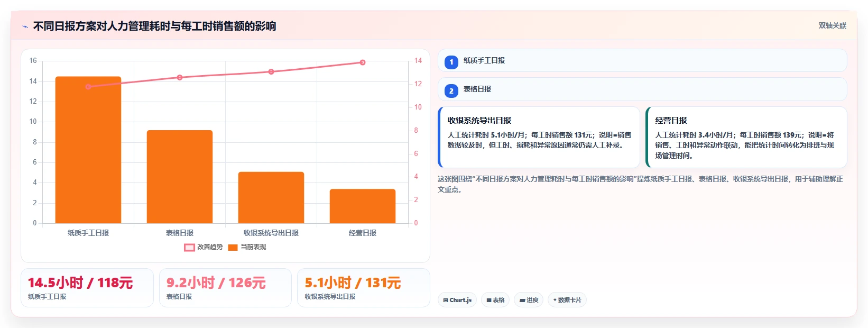
Task: Click the line point above 经营日报
Action: (x=363, y=62)
